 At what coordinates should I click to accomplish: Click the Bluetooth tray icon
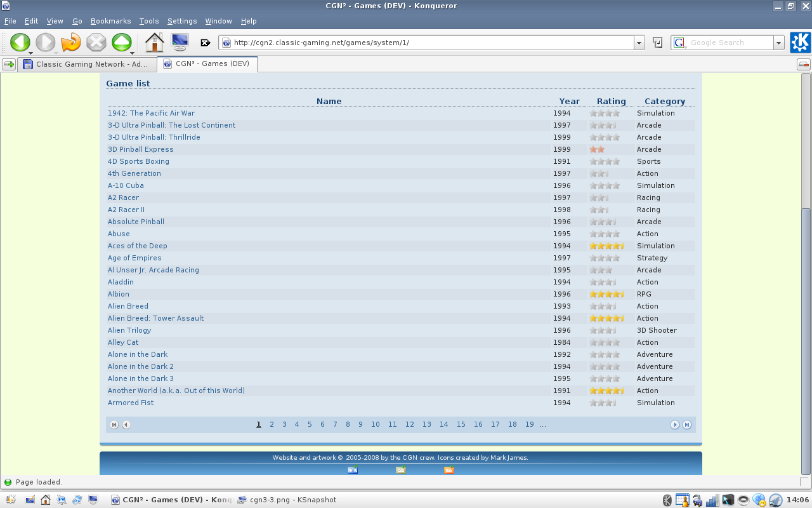pos(667,500)
